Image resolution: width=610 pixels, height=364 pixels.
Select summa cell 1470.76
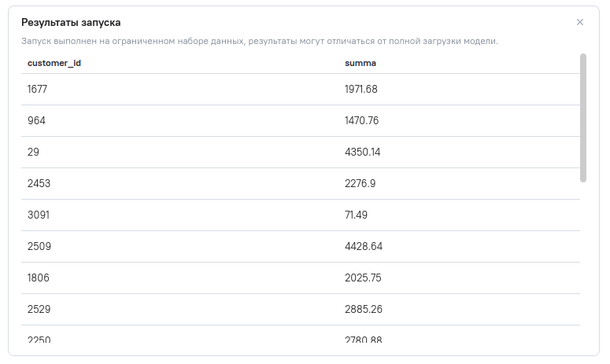(x=361, y=121)
